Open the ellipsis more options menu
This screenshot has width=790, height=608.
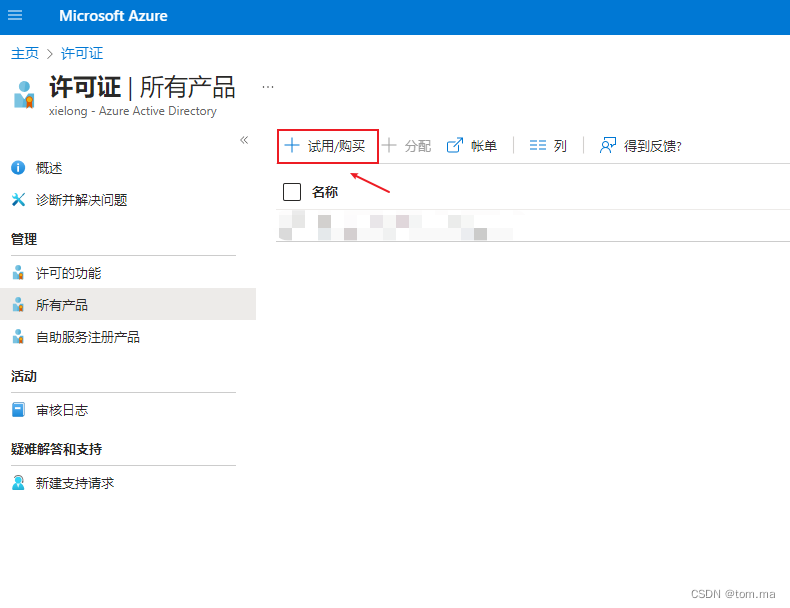(x=268, y=87)
